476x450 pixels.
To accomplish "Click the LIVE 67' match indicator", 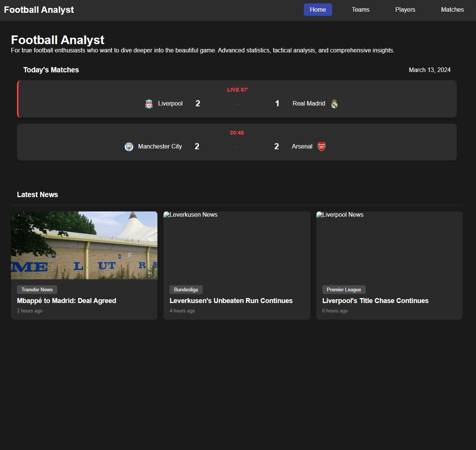I will click(x=237, y=90).
